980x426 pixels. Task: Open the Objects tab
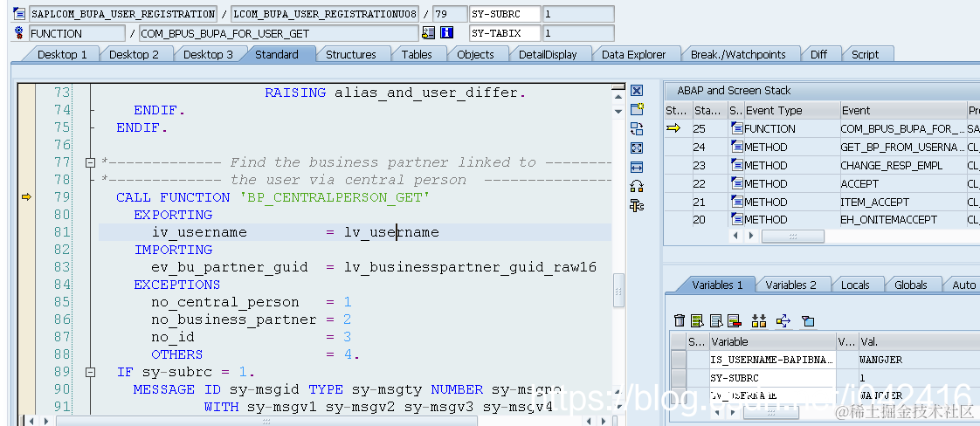coord(475,54)
